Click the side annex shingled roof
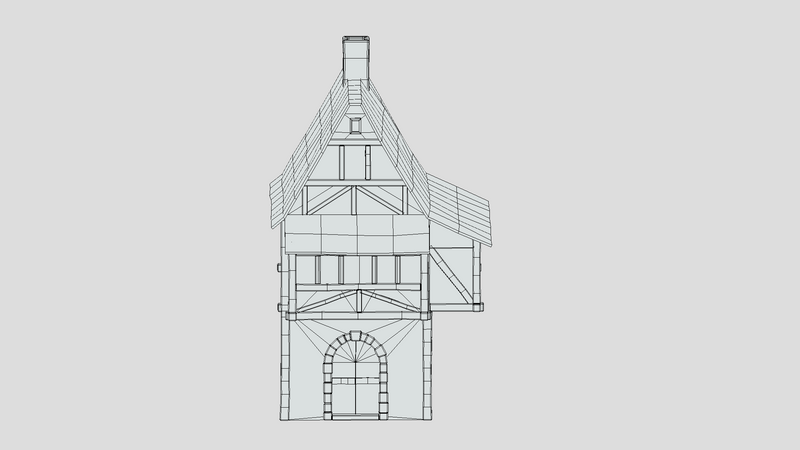The width and height of the screenshot is (800, 450). point(459,210)
